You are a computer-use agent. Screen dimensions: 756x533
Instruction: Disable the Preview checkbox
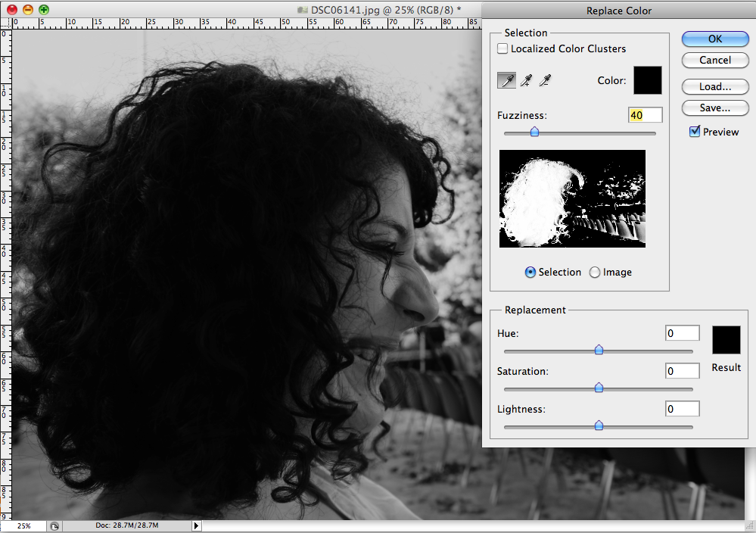695,131
